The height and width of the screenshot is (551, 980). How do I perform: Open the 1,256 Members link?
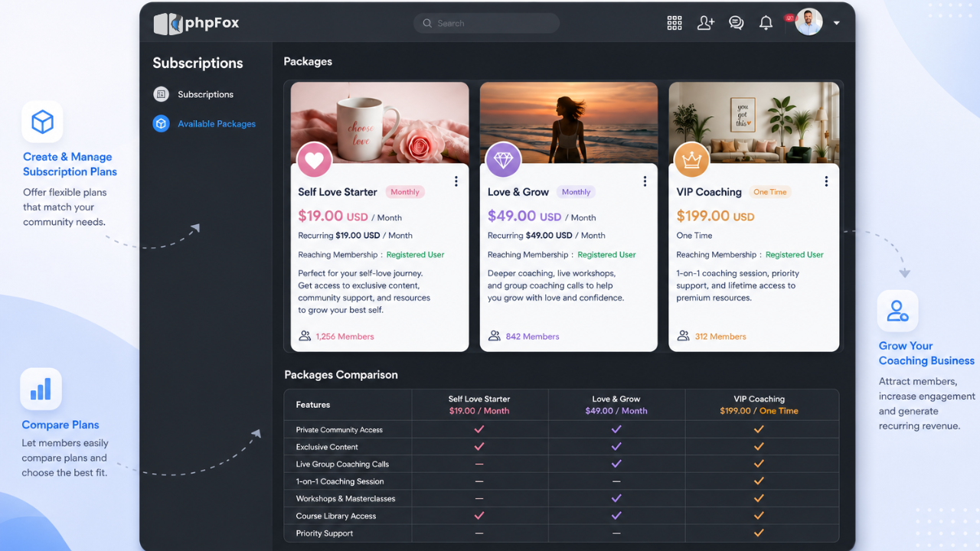tap(345, 336)
